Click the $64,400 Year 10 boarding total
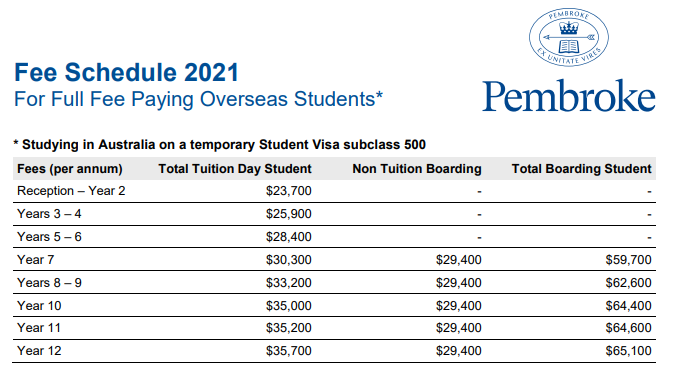This screenshot has width=676, height=373. pos(628,306)
